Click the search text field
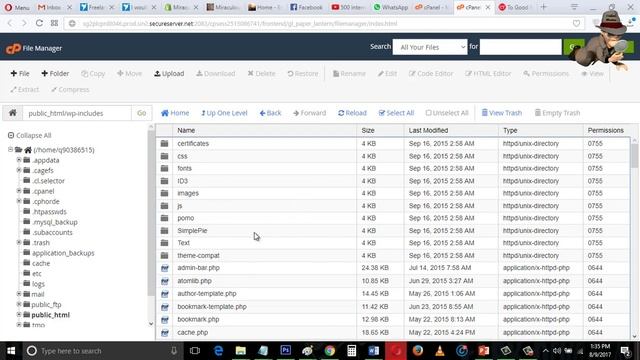Screen dimensions: 640x360 tap(520, 47)
